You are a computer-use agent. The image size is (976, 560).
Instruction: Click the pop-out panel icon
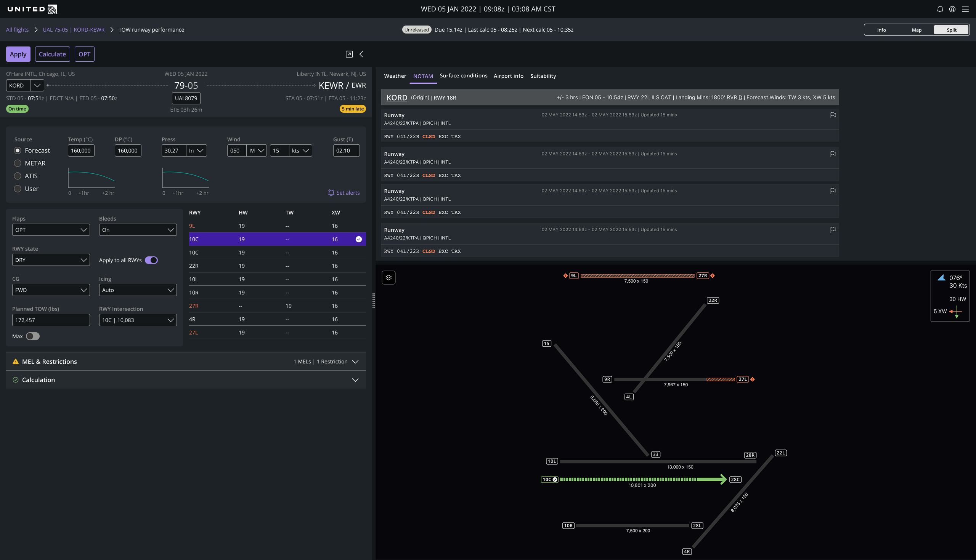point(349,54)
